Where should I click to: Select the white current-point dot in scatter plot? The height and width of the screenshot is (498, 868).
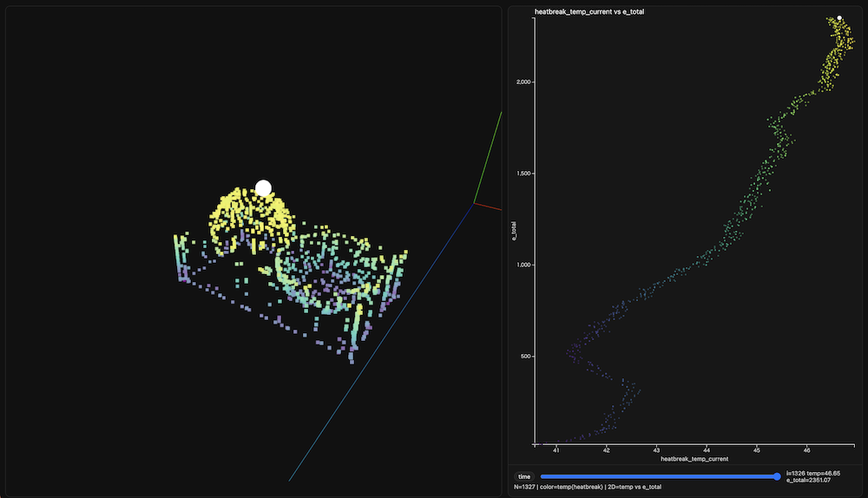coord(839,17)
